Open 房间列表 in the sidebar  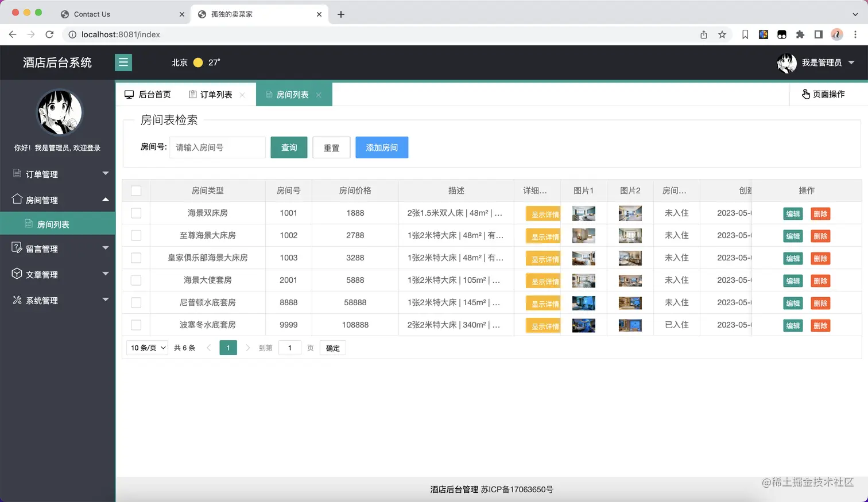coord(57,224)
